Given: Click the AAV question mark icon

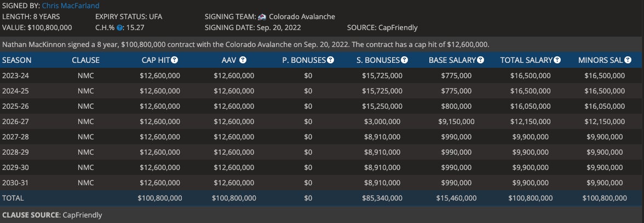Looking at the screenshot, I should tap(243, 60).
